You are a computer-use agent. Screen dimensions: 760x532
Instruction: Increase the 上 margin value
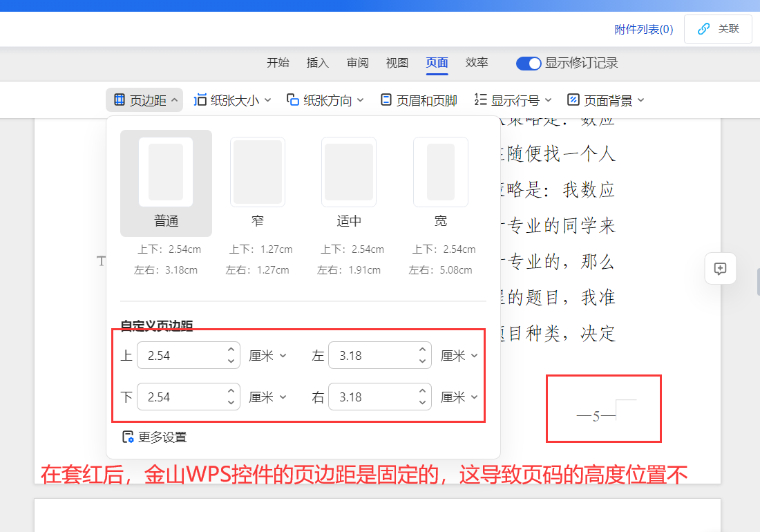[x=231, y=350]
